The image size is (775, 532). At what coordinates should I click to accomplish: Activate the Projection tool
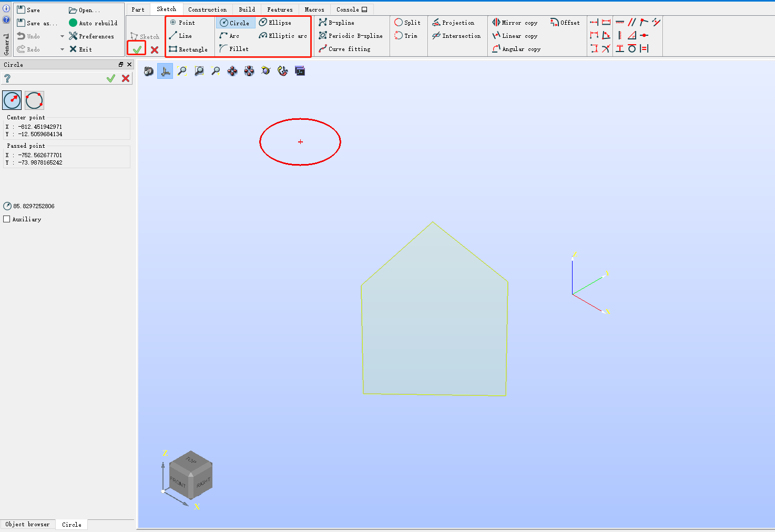click(x=453, y=23)
